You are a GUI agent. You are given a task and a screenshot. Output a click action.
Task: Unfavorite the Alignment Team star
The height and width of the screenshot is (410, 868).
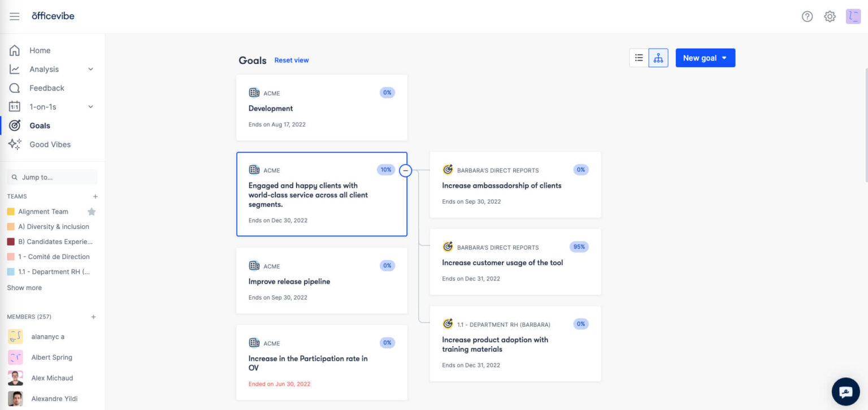[90, 211]
